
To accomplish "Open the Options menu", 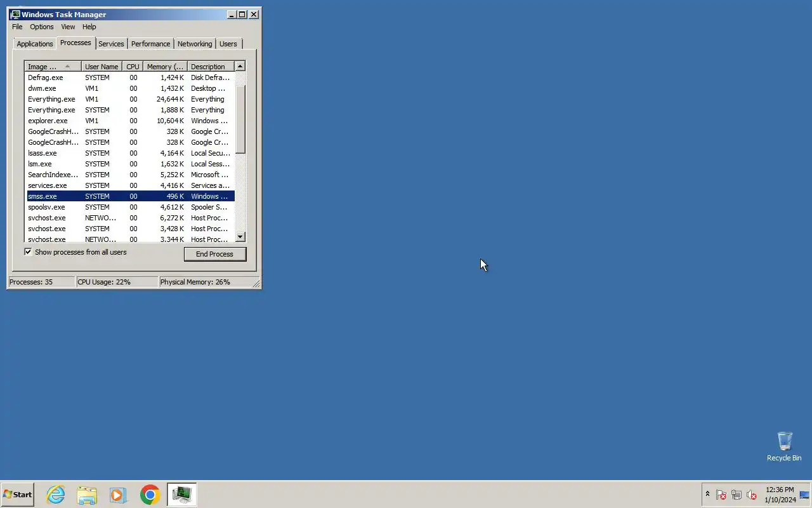I will pyautogui.click(x=42, y=27).
